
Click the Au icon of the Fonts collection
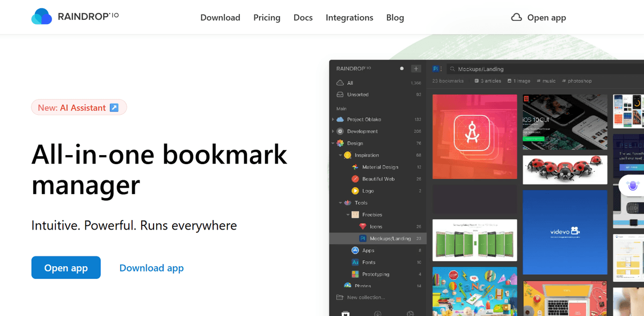click(355, 262)
